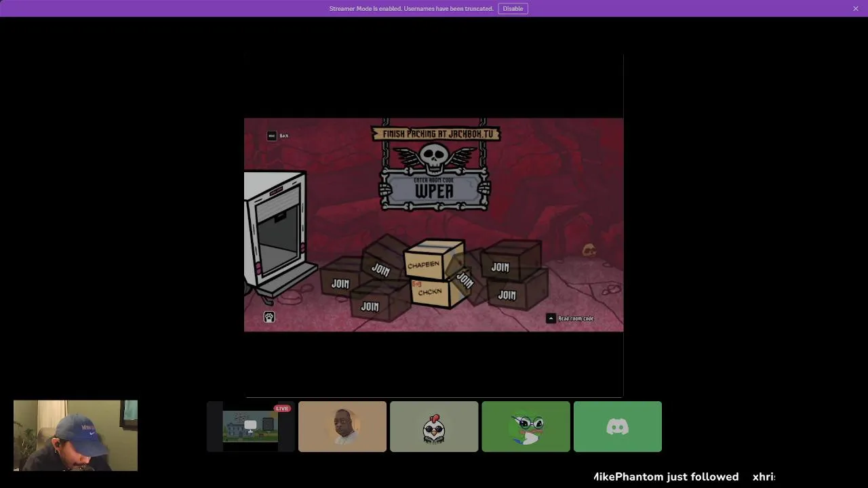Click the Streamer Mode is enabled message
Viewport: 868px width, 488px height.
coord(411,9)
